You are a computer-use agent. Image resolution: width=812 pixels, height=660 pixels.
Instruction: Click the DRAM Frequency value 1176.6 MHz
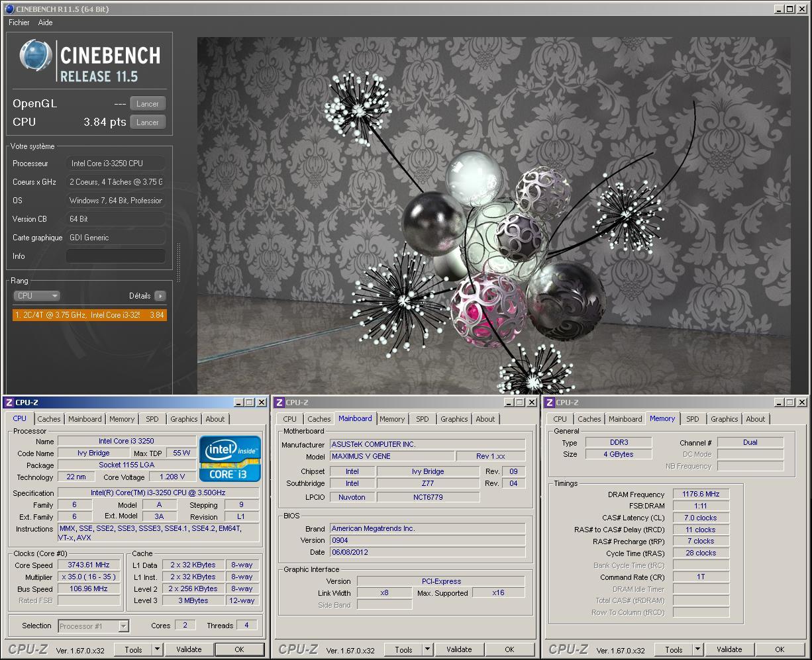coord(701,494)
